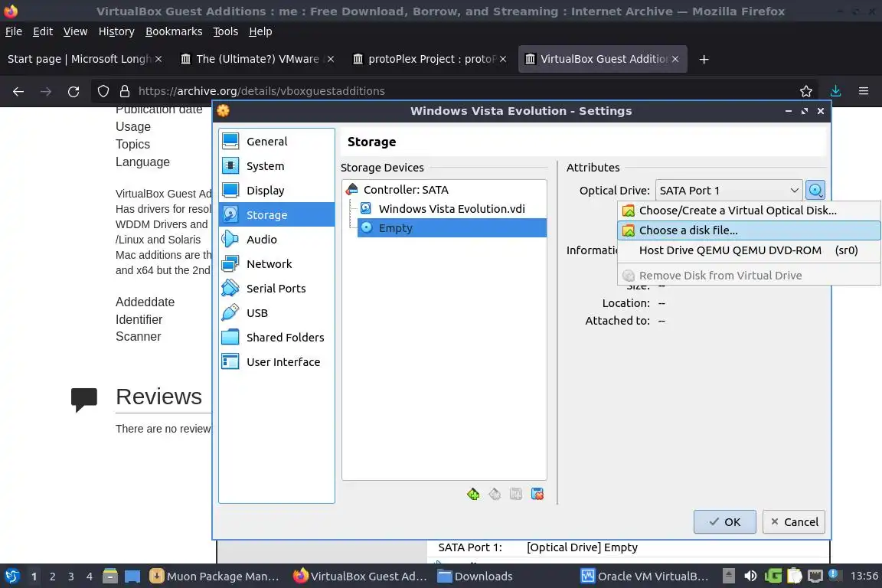Open Firefox File menu
The width and height of the screenshot is (882, 588).
tap(14, 31)
